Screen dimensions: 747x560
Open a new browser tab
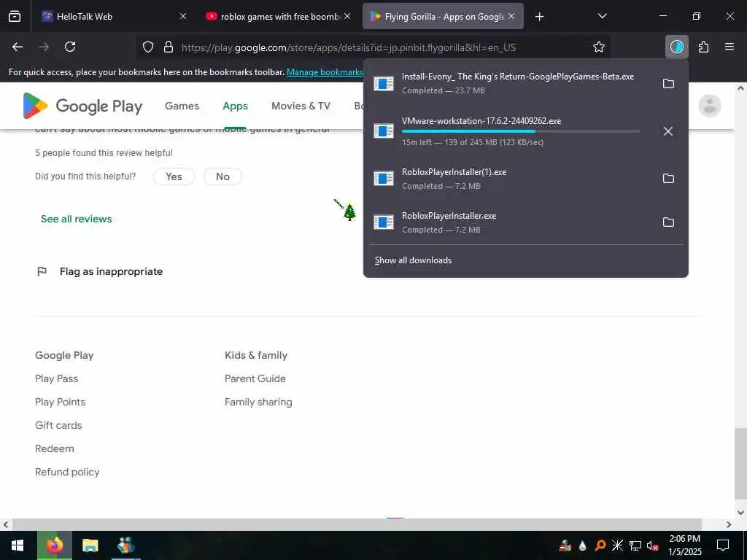pos(539,17)
